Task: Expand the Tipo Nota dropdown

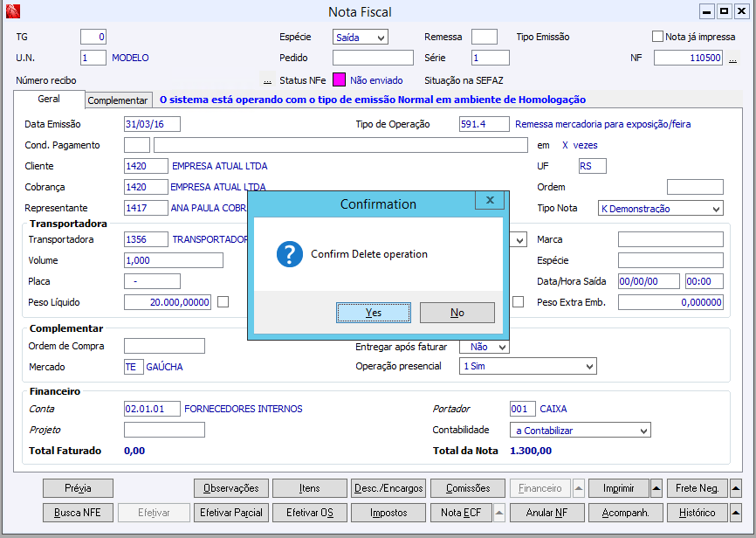Action: point(716,209)
